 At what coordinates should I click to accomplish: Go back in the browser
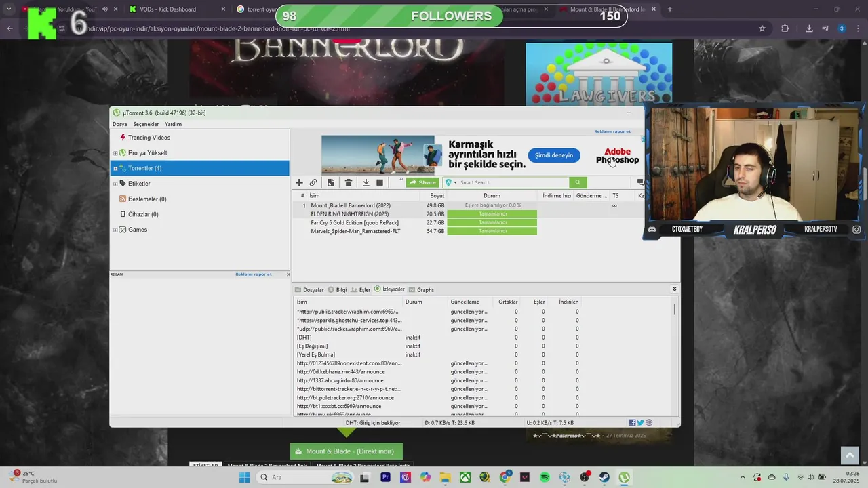pyautogui.click(x=9, y=28)
